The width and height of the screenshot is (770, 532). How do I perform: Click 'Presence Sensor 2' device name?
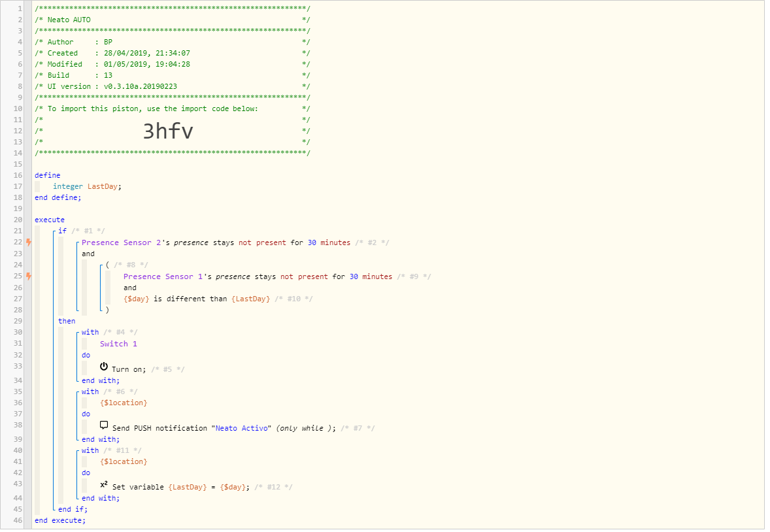coord(122,242)
